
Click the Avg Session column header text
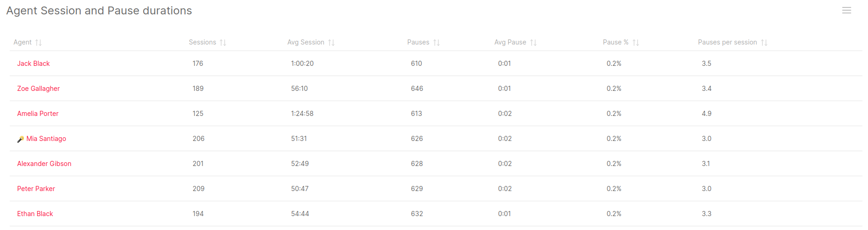tap(305, 42)
